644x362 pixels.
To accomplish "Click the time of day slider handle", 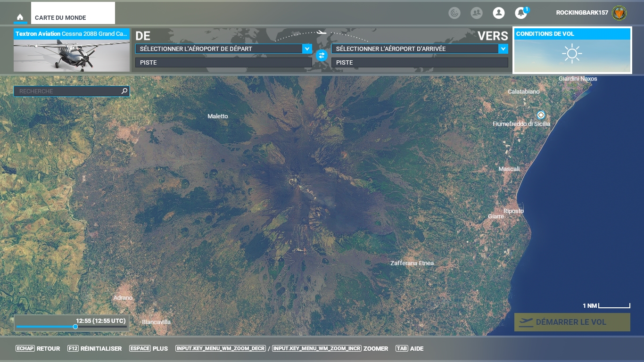I will (75, 327).
